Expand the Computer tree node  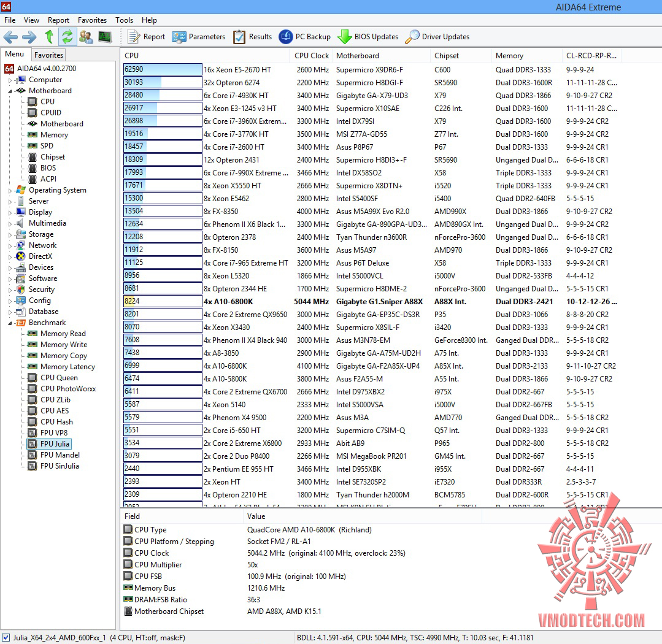coord(10,80)
